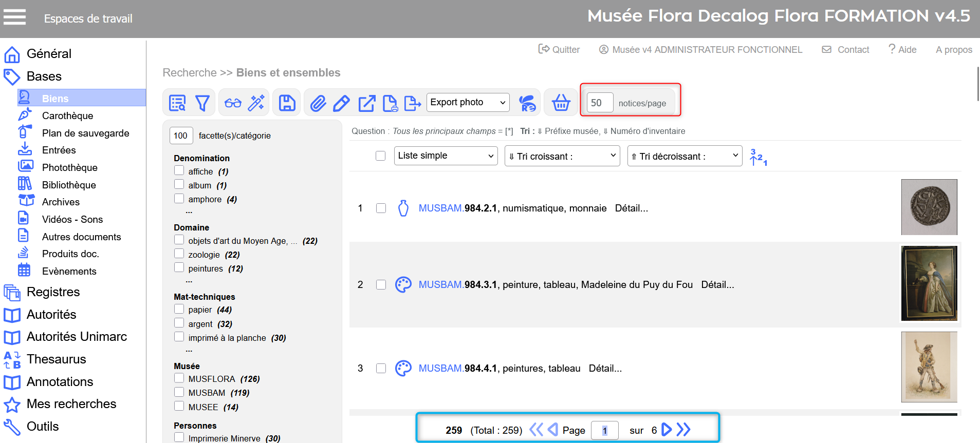Click the filter funnel icon

(202, 103)
